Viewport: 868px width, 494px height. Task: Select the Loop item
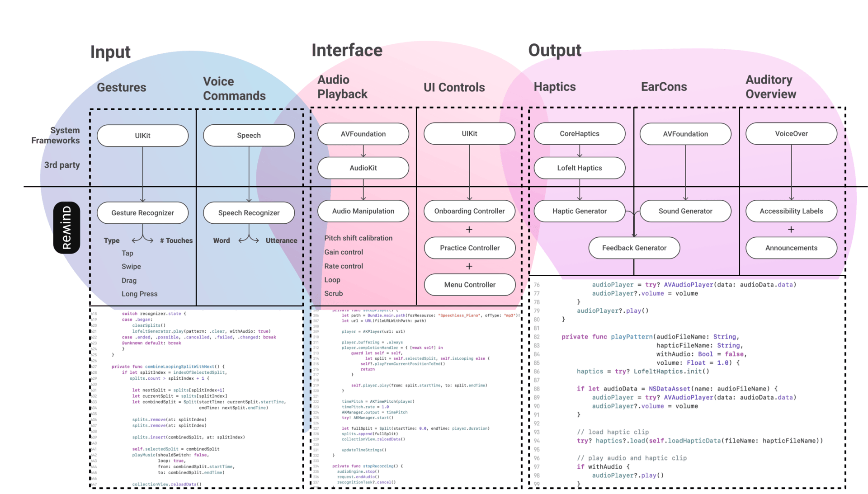pyautogui.click(x=332, y=280)
